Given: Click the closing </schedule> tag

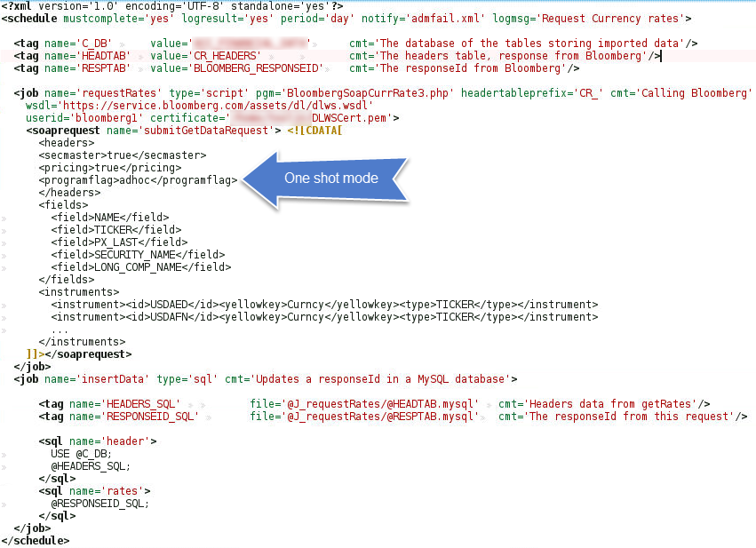Looking at the screenshot, I should (x=36, y=541).
